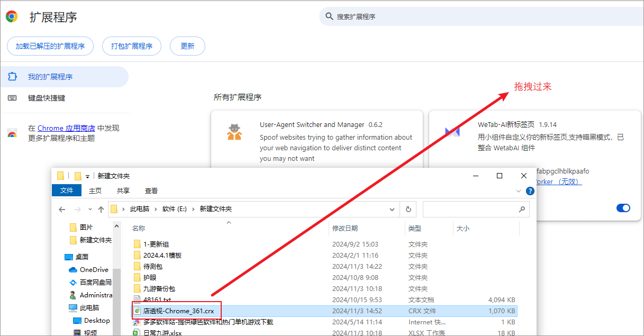Click the Chrome logo next to 扩展程序
The height and width of the screenshot is (336, 644).
[11, 16]
